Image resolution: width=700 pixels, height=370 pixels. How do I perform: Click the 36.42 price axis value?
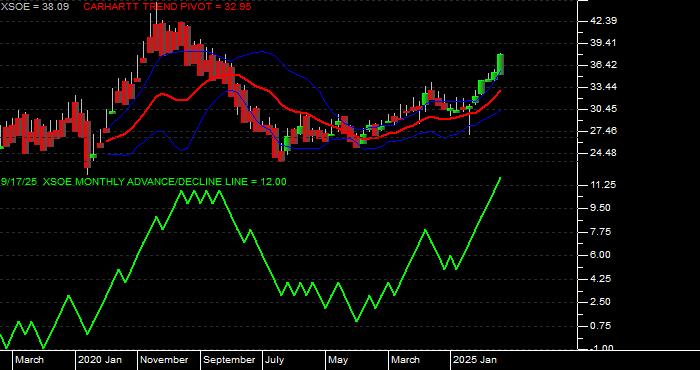click(x=604, y=65)
